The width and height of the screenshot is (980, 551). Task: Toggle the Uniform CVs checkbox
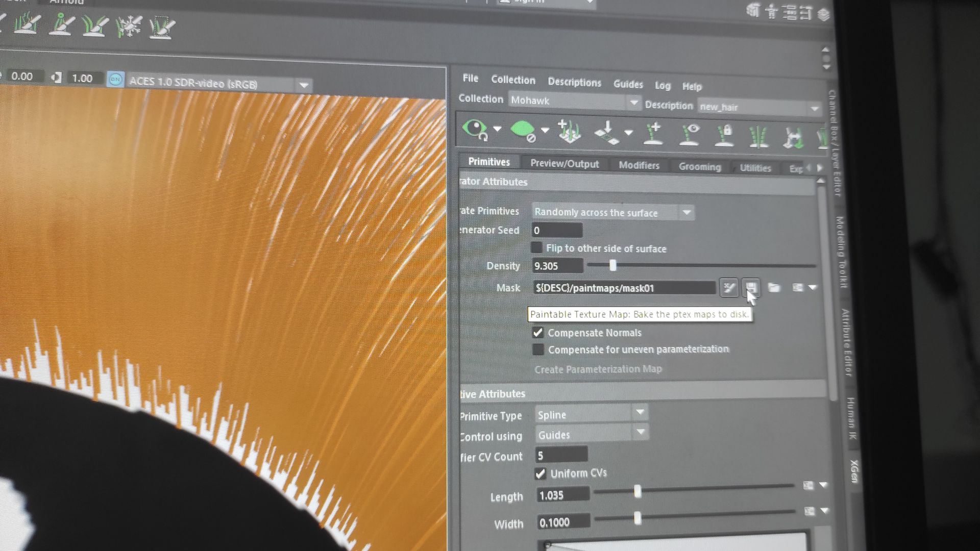click(x=540, y=473)
